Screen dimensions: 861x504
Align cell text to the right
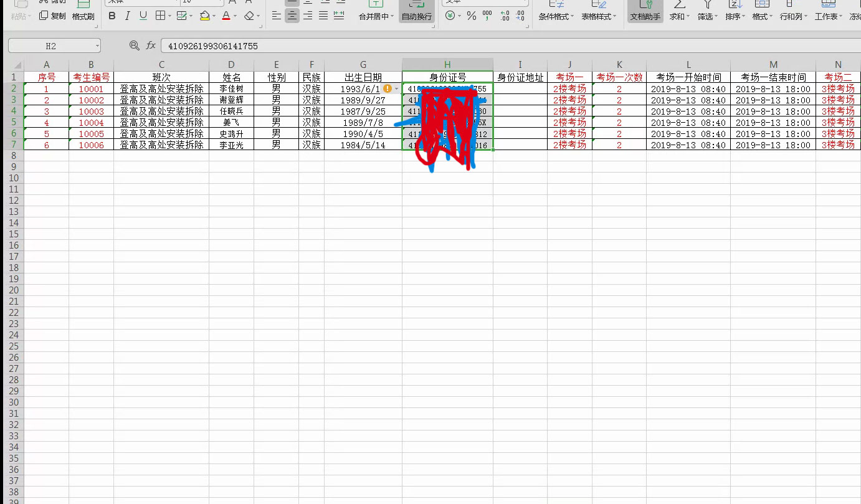308,16
